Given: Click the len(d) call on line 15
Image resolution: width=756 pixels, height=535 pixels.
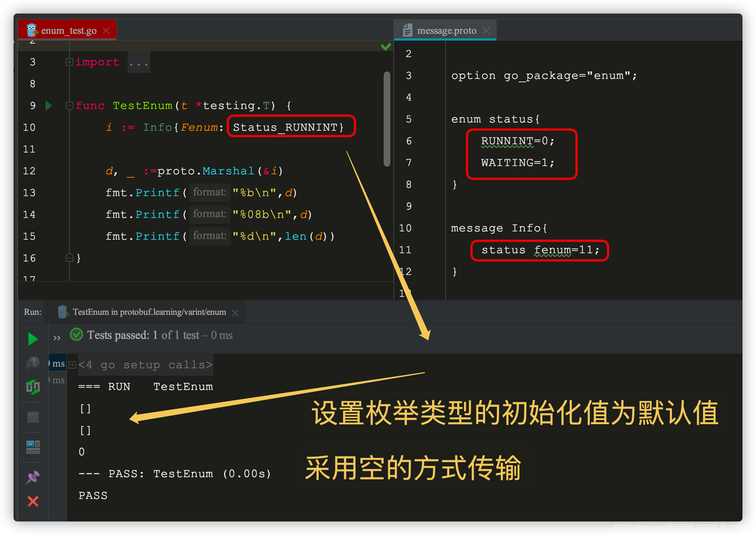Looking at the screenshot, I should point(306,236).
